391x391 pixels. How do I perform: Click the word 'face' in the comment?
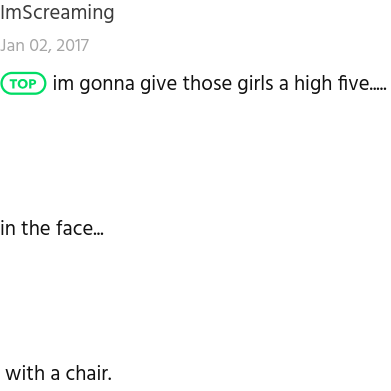[74, 228]
